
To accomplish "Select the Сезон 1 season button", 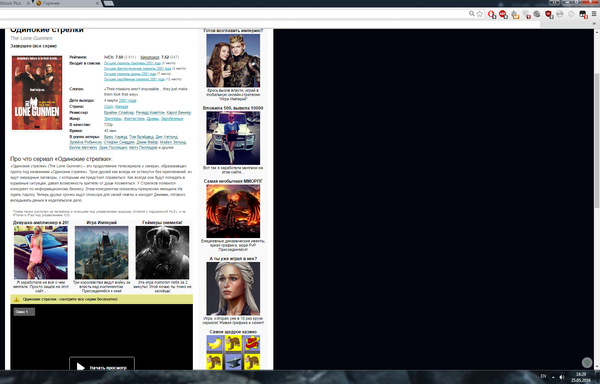I will [x=24, y=312].
